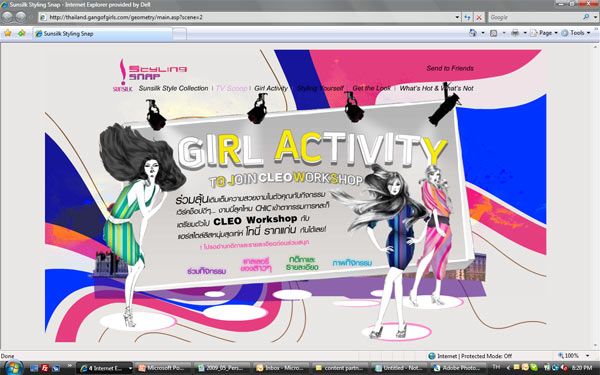Open Get the Look menu item
Viewport: 600px width, 375px height.
[x=372, y=88]
